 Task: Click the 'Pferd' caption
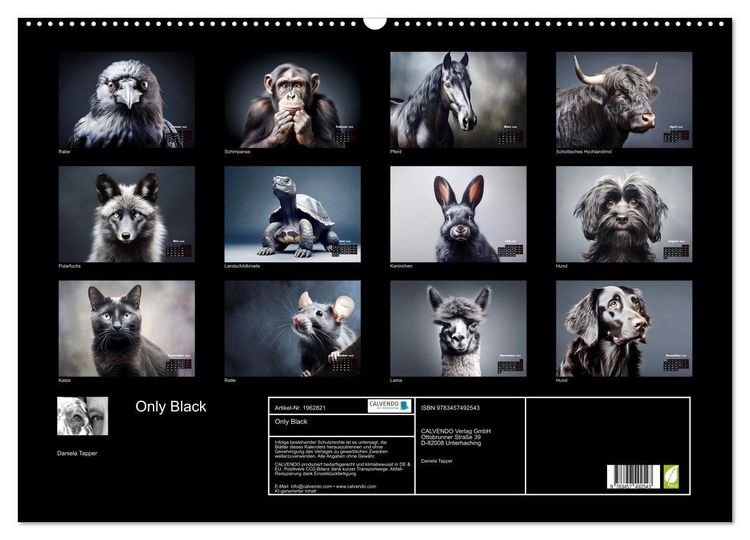(x=396, y=152)
